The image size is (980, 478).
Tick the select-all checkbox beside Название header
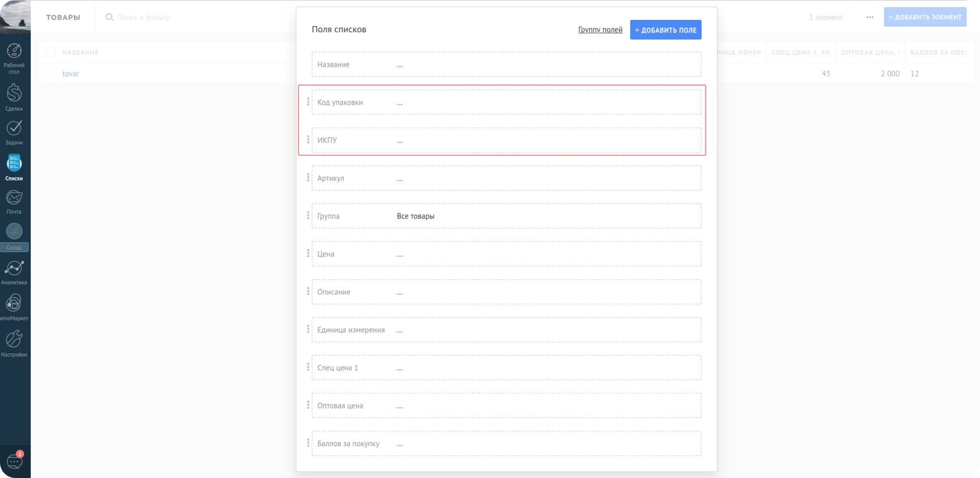coord(51,52)
